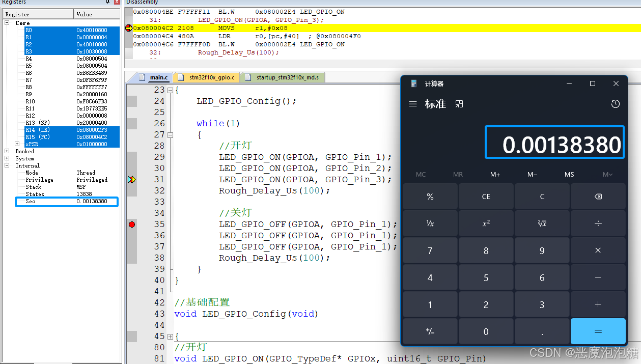Image resolution: width=641 pixels, height=364 pixels.
Task: Click the Rough_Delay_Us(100) call on line 32
Action: (x=274, y=191)
